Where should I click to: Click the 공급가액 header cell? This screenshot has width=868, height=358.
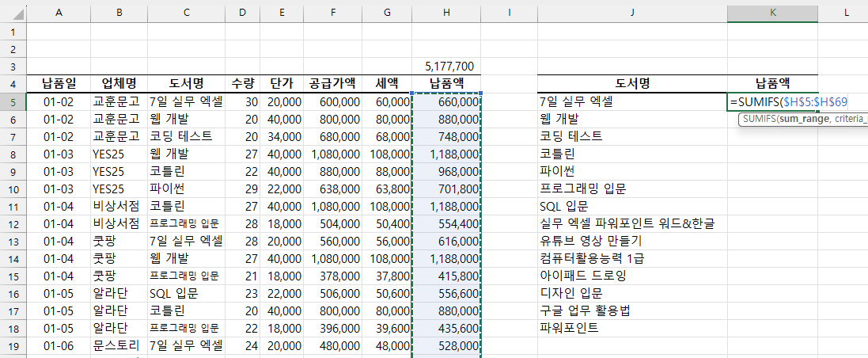[x=333, y=84]
